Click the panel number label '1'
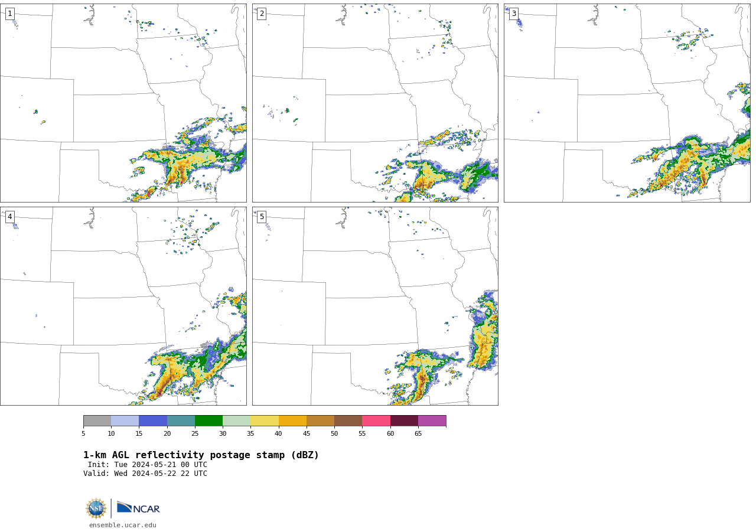Image resolution: width=756 pixels, height=532 pixels. pyautogui.click(x=9, y=14)
